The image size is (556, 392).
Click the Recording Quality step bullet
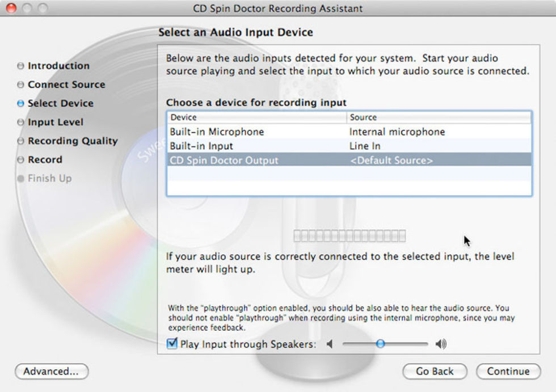(x=21, y=141)
